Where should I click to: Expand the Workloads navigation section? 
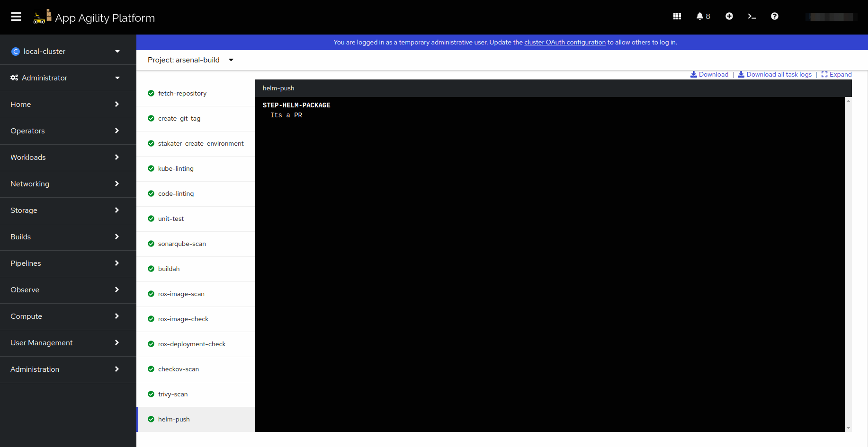coord(66,158)
